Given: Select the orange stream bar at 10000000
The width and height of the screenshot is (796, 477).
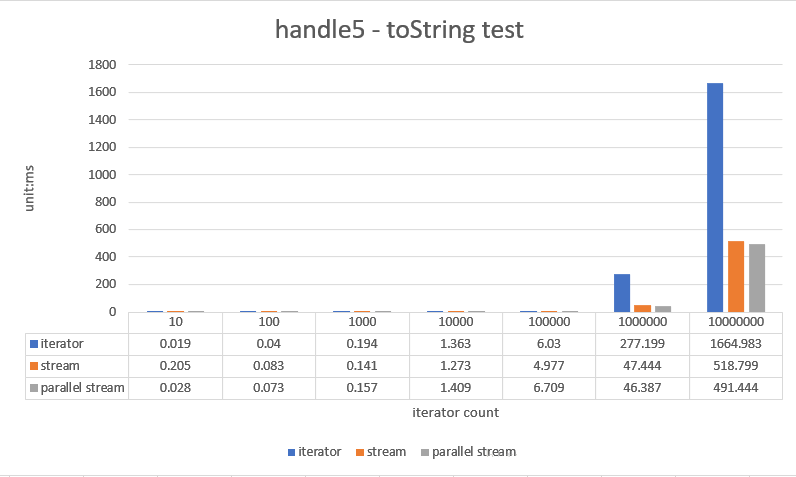Looking at the screenshot, I should (736, 277).
